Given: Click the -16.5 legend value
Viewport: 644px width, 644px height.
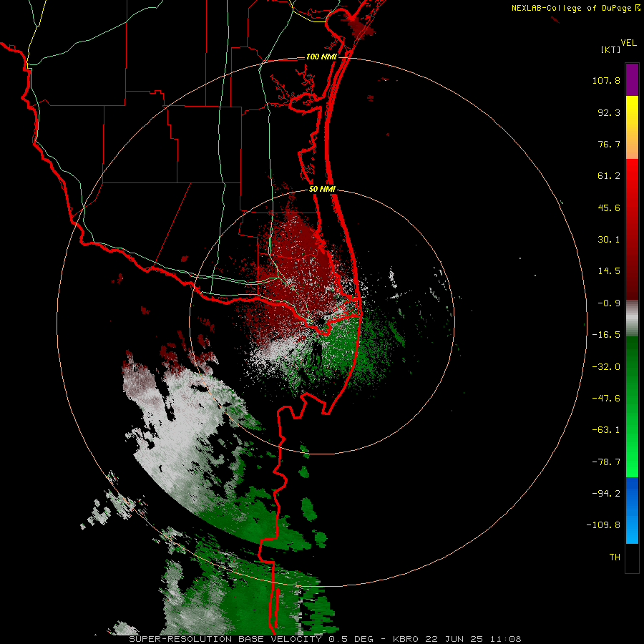Looking at the screenshot, I should tap(606, 335).
